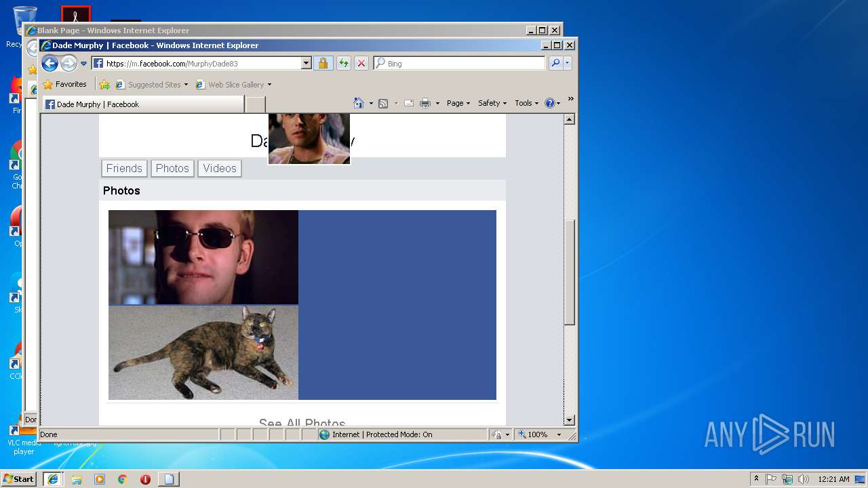Print the page with printer icon

pyautogui.click(x=425, y=103)
